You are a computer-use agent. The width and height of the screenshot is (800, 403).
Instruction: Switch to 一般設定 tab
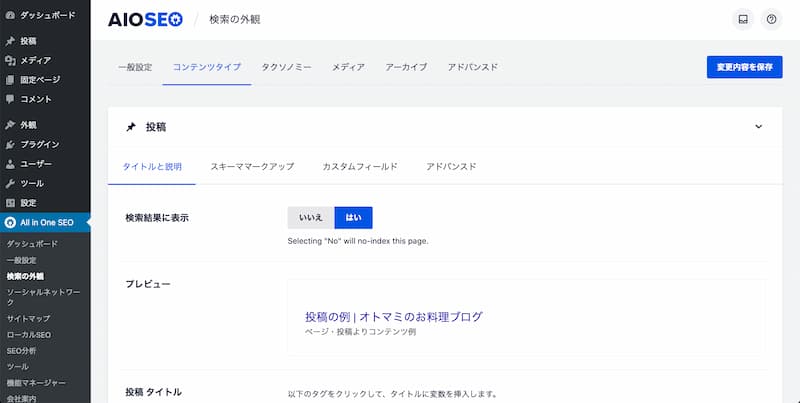click(135, 67)
